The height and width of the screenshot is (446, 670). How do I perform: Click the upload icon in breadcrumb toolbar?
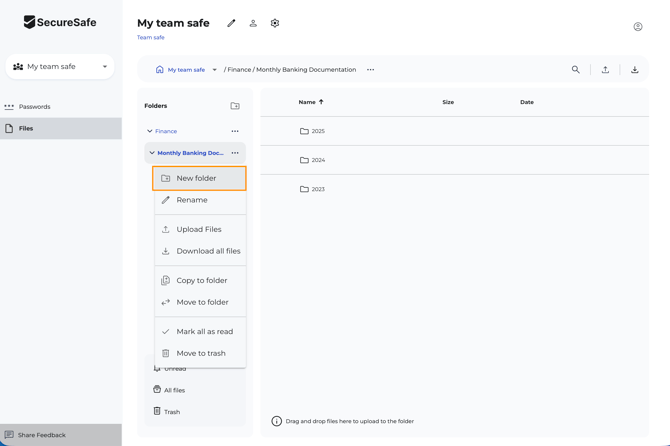605,70
